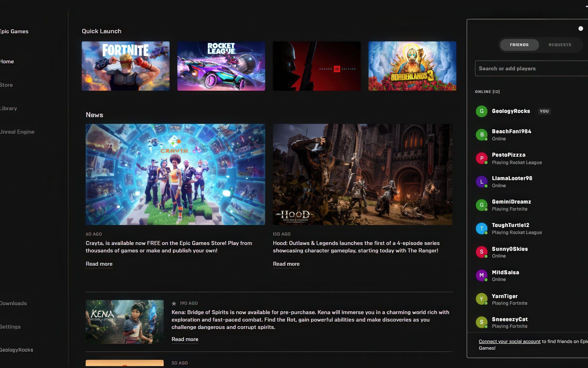Select friend name YarnTiger
The image size is (588, 368).
pyautogui.click(x=505, y=296)
